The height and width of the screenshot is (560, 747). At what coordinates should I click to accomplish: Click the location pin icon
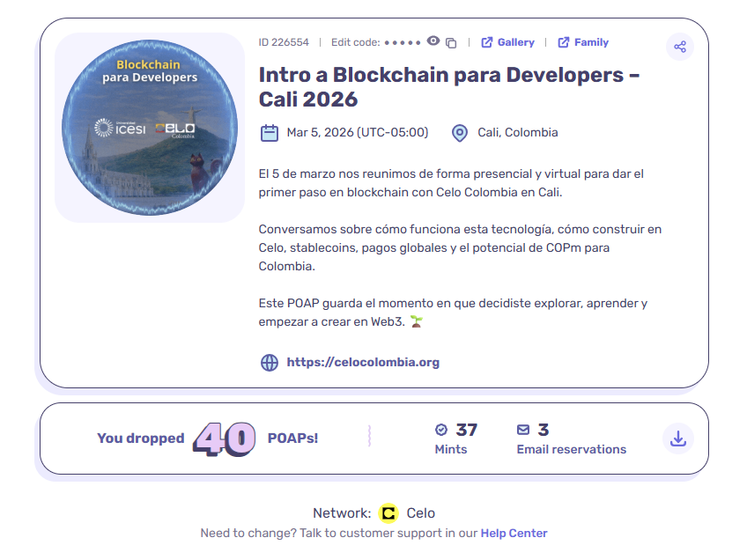coord(459,133)
